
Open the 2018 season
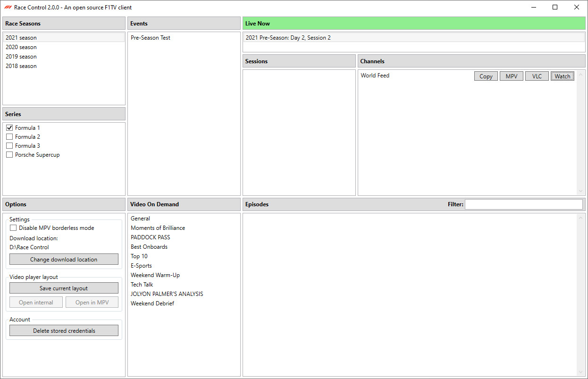64,66
